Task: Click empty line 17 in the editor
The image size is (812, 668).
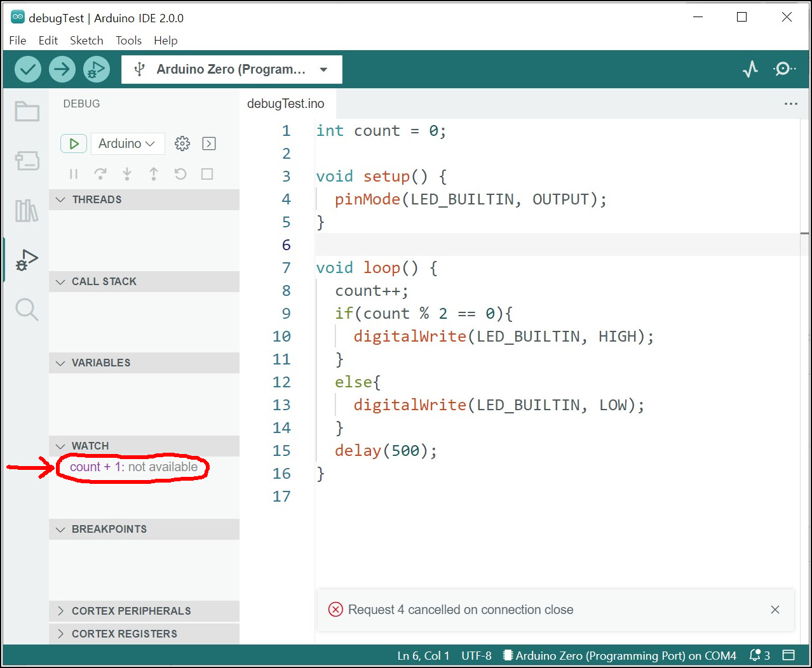Action: coord(557,497)
